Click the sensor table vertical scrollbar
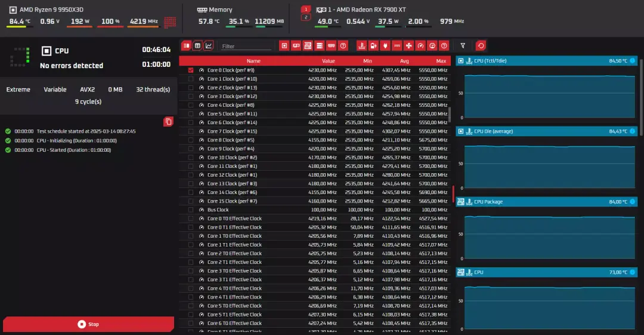This screenshot has height=335, width=644. click(450, 115)
